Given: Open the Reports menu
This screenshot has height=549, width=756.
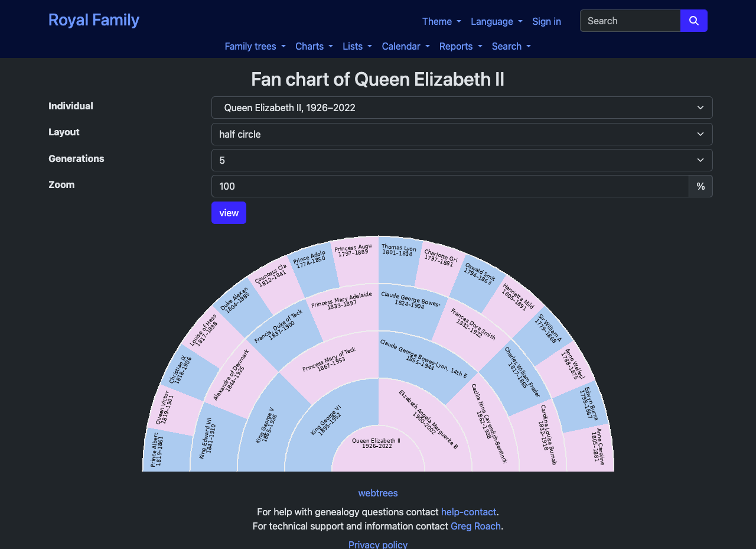Looking at the screenshot, I should [x=461, y=46].
